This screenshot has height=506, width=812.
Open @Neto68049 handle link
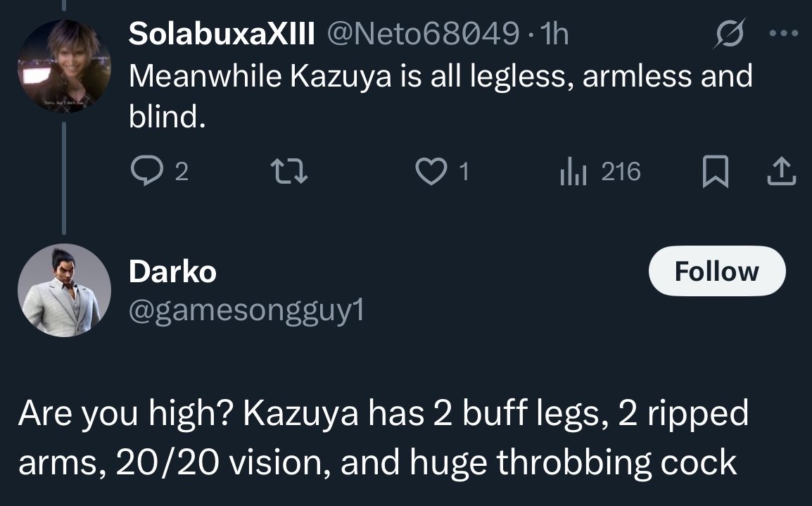click(423, 34)
